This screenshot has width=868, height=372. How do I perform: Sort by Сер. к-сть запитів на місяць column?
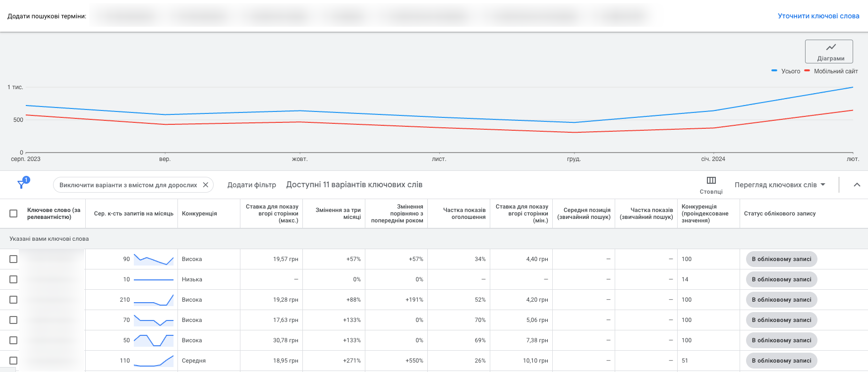point(133,213)
